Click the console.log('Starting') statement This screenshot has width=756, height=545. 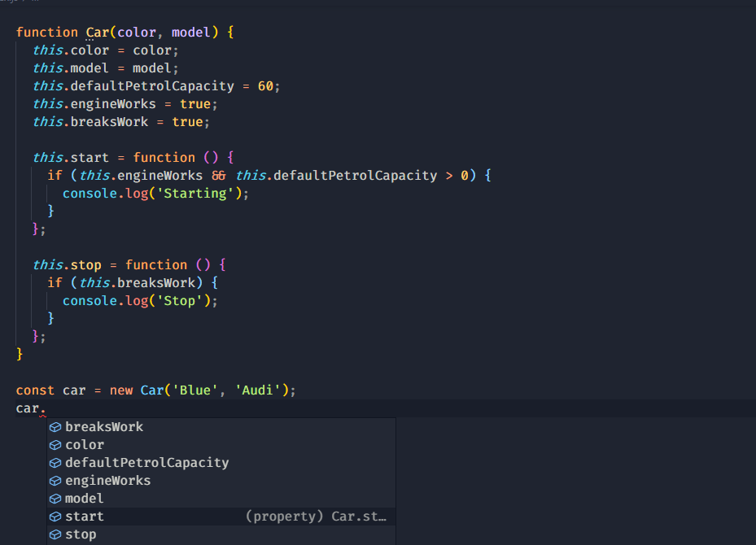pos(155,193)
